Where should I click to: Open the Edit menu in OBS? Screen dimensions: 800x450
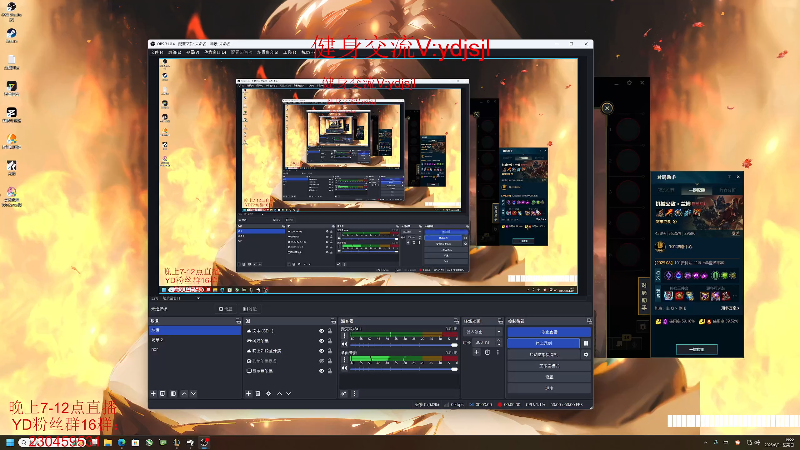(174, 53)
